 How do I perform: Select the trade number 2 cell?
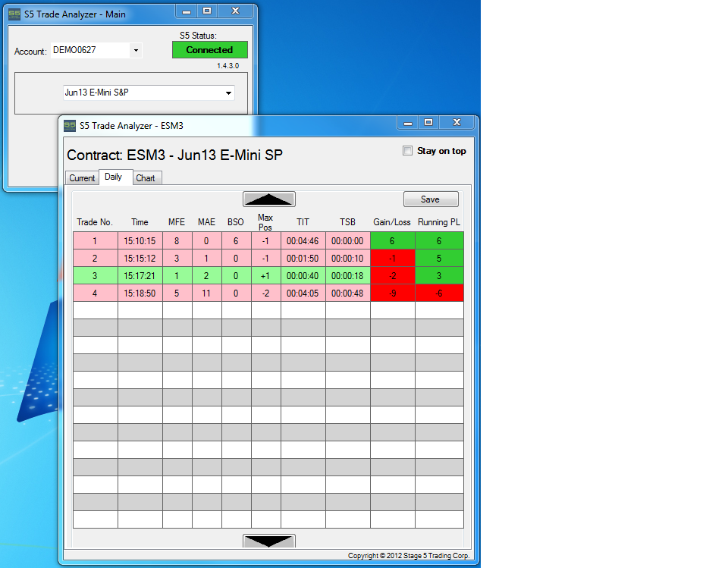96,259
